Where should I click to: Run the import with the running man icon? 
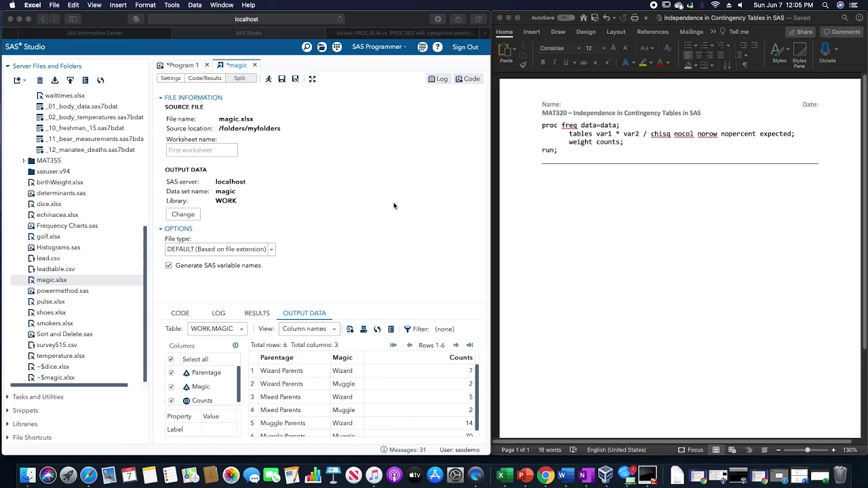point(269,79)
